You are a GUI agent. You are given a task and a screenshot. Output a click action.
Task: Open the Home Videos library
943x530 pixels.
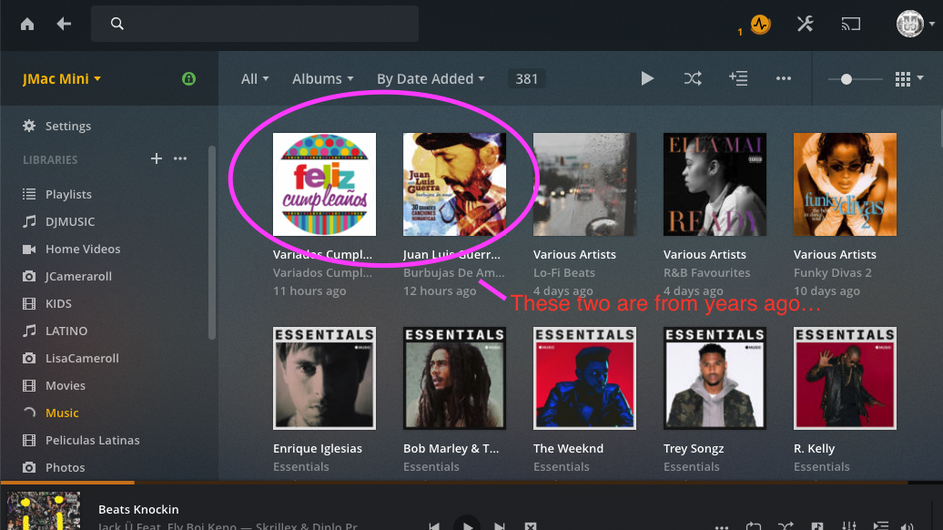pos(83,249)
